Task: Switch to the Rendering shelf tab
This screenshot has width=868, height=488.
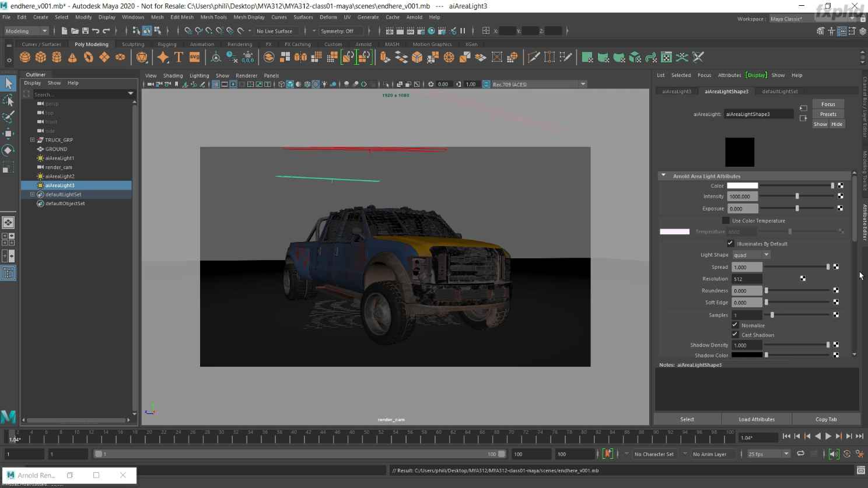Action: 240,44
